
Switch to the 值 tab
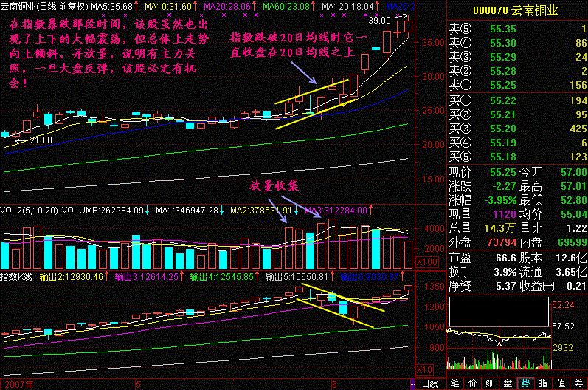coord(561,383)
